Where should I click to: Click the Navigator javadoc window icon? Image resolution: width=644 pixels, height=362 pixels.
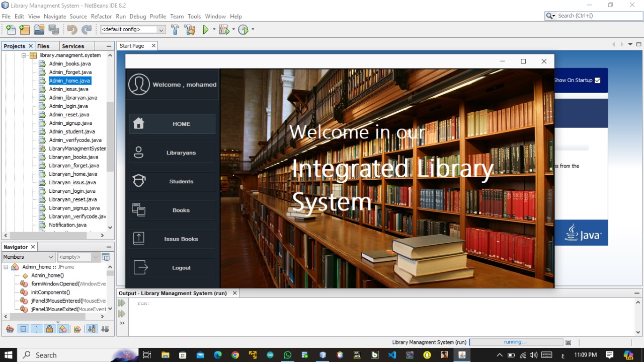coord(106,257)
